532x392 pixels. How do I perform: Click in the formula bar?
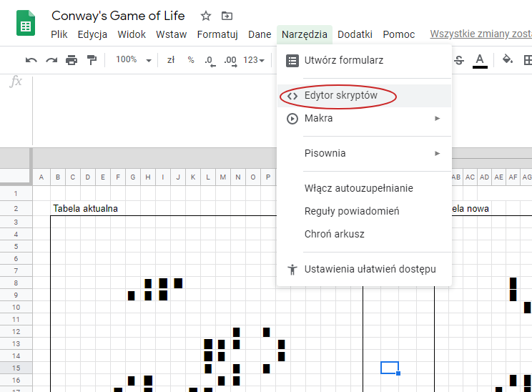pyautogui.click(x=154, y=110)
